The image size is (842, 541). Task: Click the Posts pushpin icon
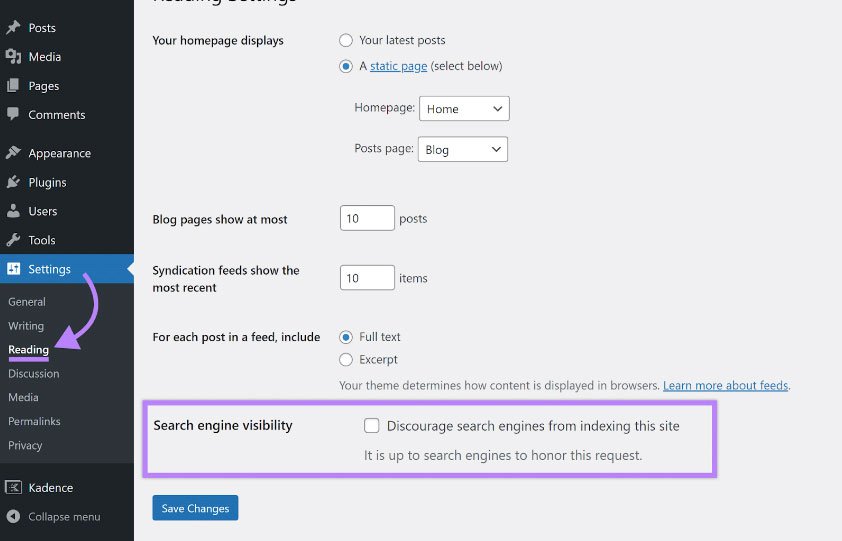13,28
